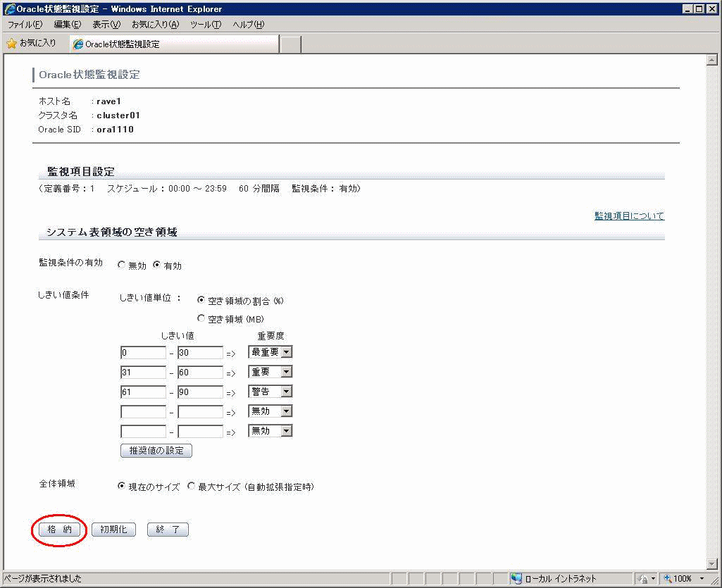Click the Internet Explorer title bar icon
This screenshot has width=722, height=588.
pyautogui.click(x=8, y=8)
